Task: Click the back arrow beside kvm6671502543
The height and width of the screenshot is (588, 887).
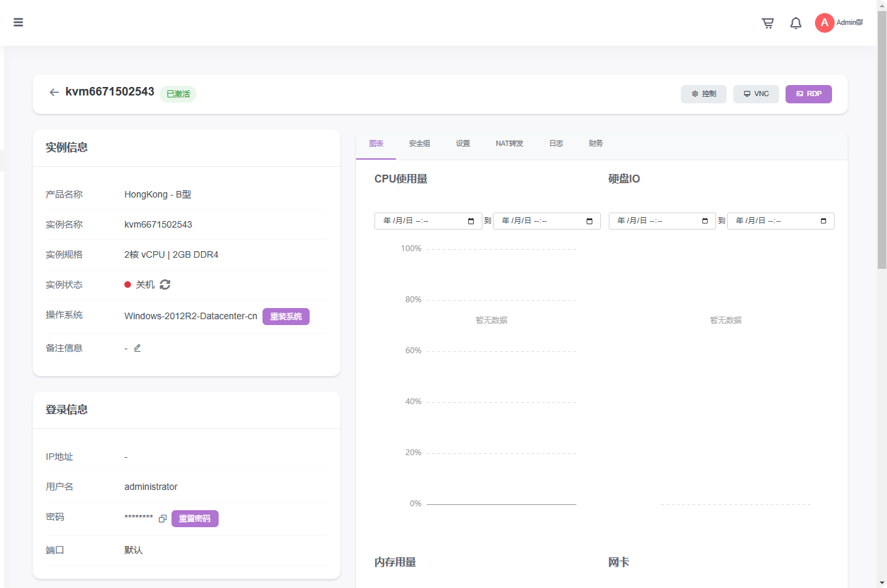Action: click(x=54, y=92)
